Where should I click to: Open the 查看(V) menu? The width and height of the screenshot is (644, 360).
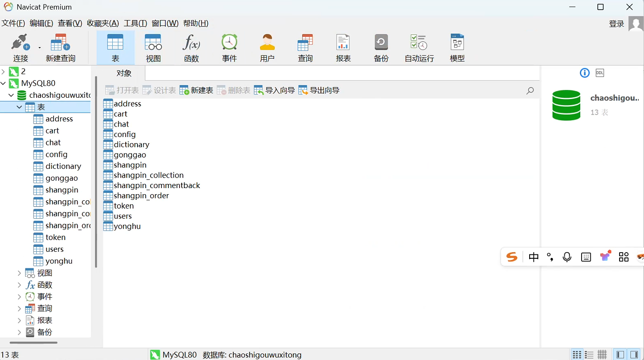click(x=70, y=23)
